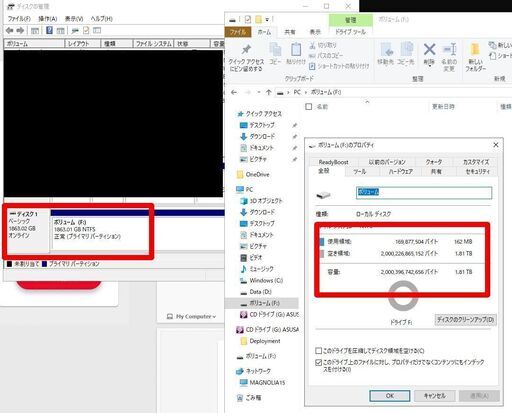Click the navy primary partition color swatch legend
The width and height of the screenshot is (512, 413).
(x=44, y=264)
